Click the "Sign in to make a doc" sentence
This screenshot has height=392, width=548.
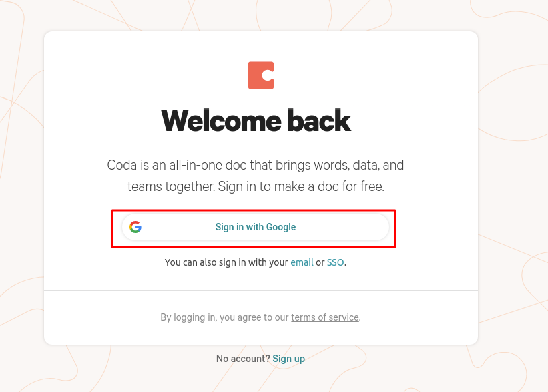click(301, 186)
